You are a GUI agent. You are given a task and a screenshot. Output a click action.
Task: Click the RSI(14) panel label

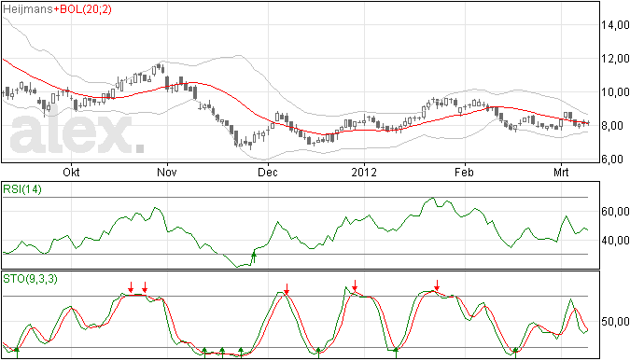coord(22,189)
